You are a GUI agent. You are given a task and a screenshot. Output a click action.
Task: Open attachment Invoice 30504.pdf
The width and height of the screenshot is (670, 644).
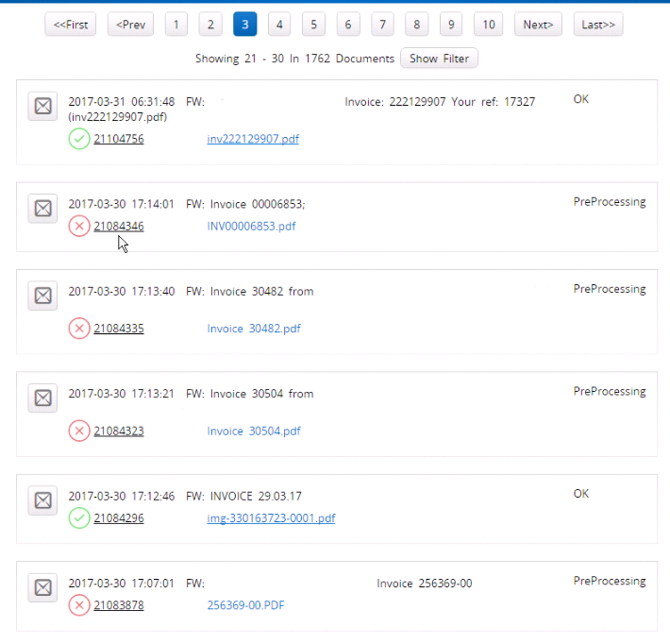coord(254,431)
